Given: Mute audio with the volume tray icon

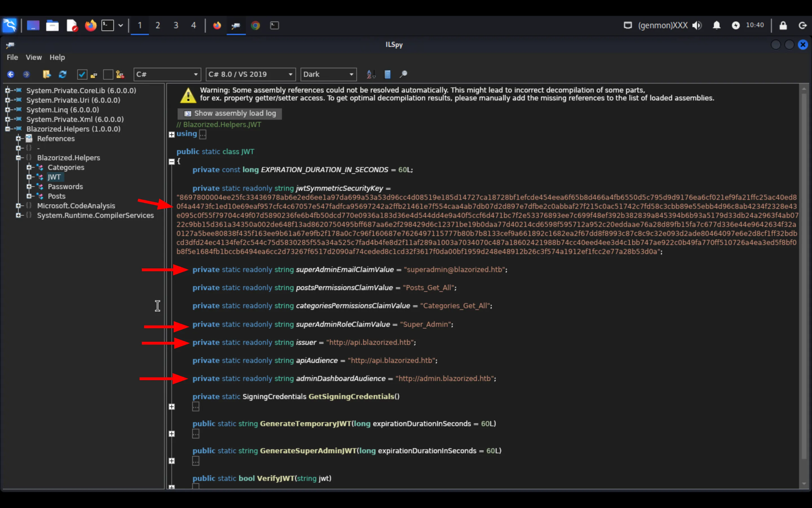Looking at the screenshot, I should point(697,25).
